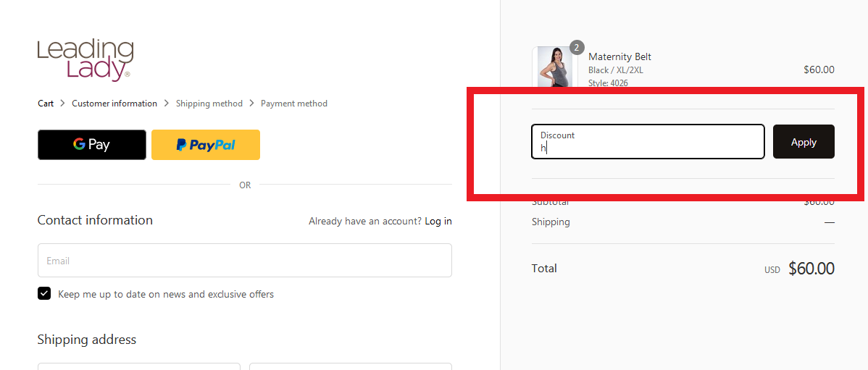868x370 pixels.
Task: Click the chevron after Customer information
Action: (167, 104)
